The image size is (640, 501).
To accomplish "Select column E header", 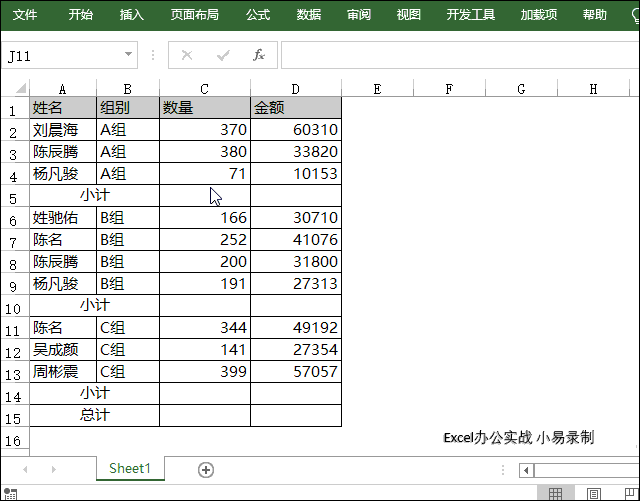I will coord(378,88).
